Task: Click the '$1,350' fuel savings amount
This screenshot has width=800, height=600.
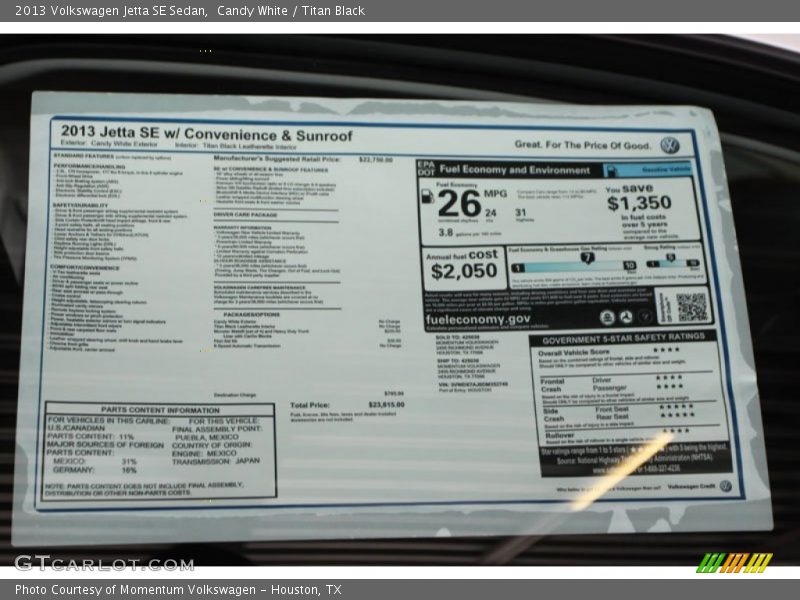Action: click(639, 203)
